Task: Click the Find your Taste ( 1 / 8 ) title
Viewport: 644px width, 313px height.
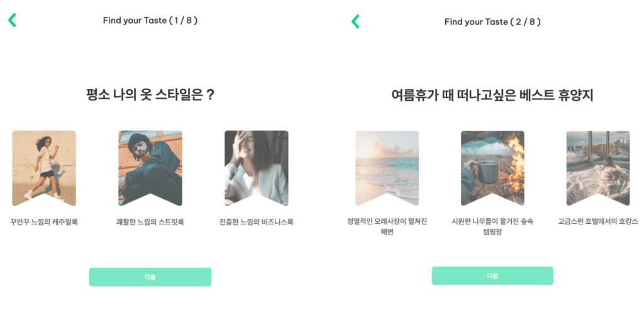Action: click(150, 21)
